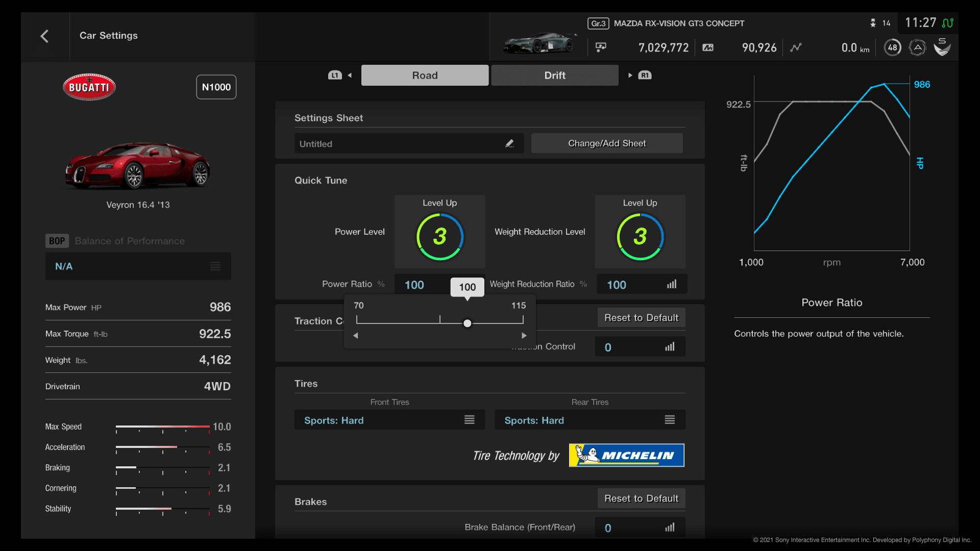Click the Gr.3 category badge
This screenshot has width=980, height=551.
598,23
